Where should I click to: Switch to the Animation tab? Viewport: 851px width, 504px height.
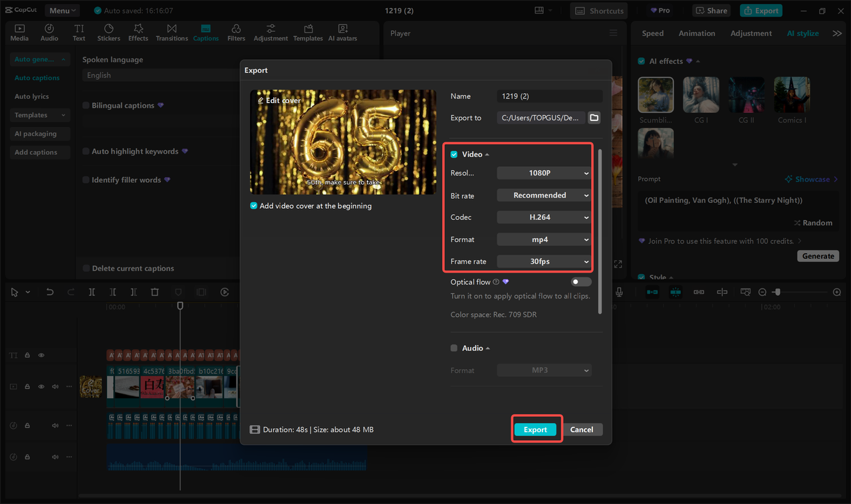697,33
